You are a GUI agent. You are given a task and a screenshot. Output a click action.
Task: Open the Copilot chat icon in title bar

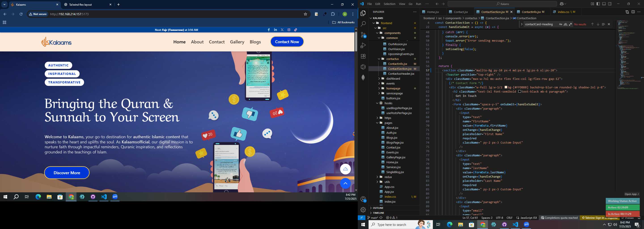click(x=561, y=4)
